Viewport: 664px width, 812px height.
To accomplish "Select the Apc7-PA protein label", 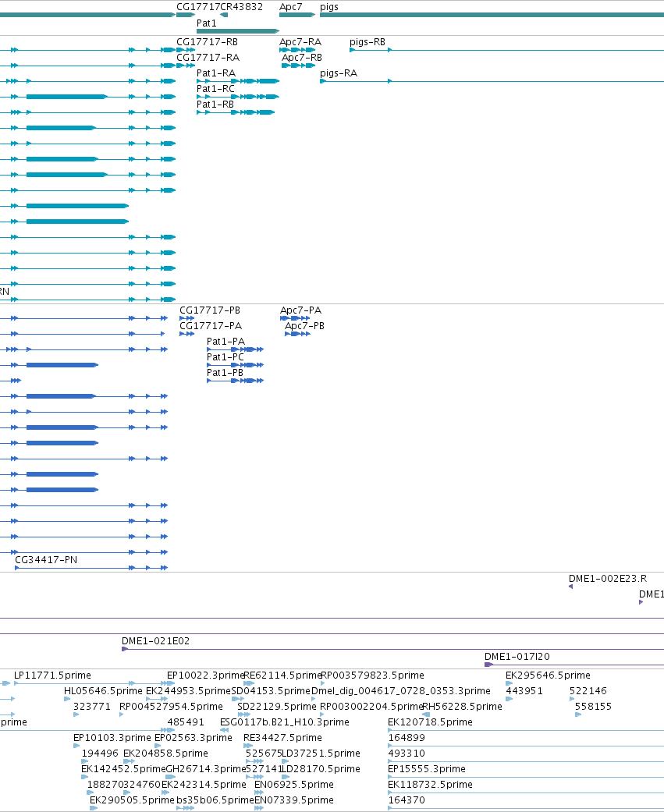I will pyautogui.click(x=301, y=310).
